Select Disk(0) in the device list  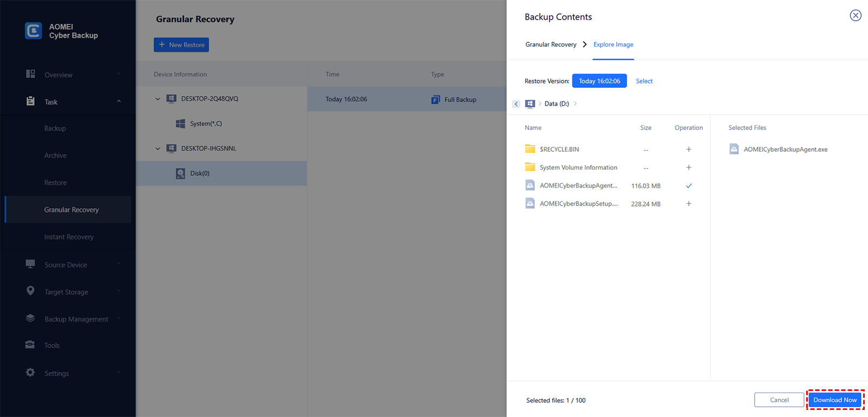coord(200,174)
